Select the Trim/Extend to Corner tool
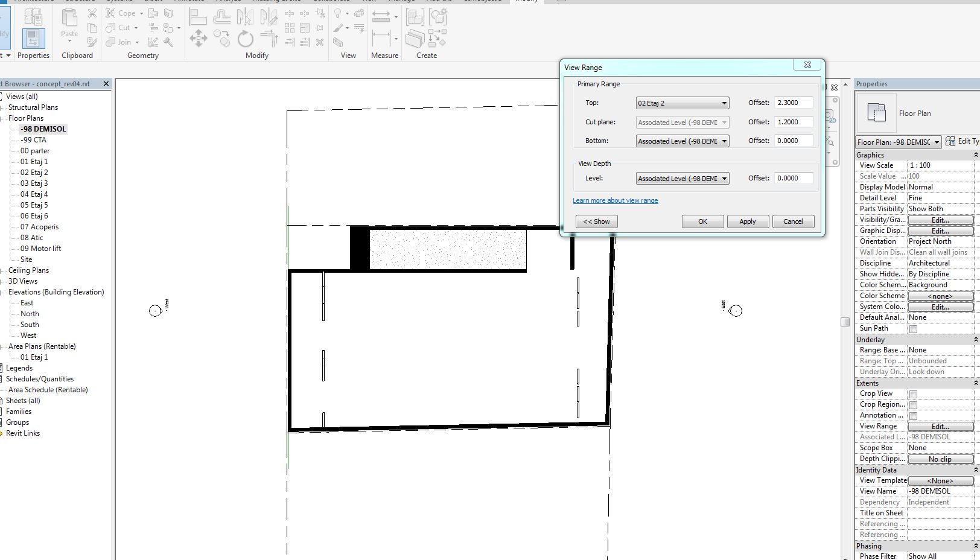The image size is (980, 560). pos(269,39)
